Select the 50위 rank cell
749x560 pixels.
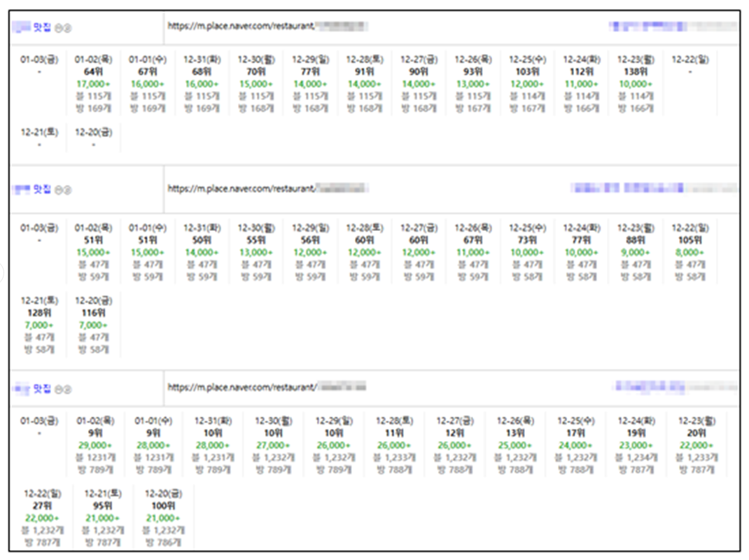[202, 240]
